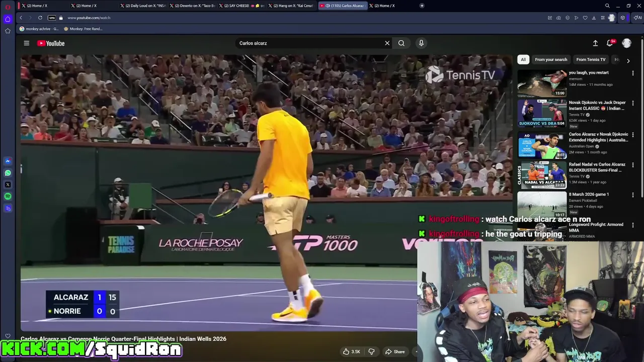Open the monkey achrive bookmark
The width and height of the screenshot is (644, 362).
[x=39, y=29]
